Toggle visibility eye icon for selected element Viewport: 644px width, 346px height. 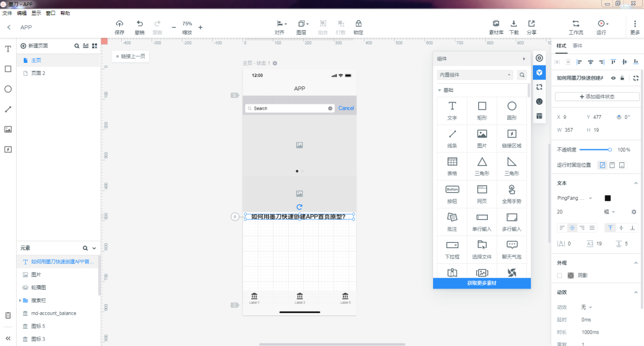pos(613,78)
